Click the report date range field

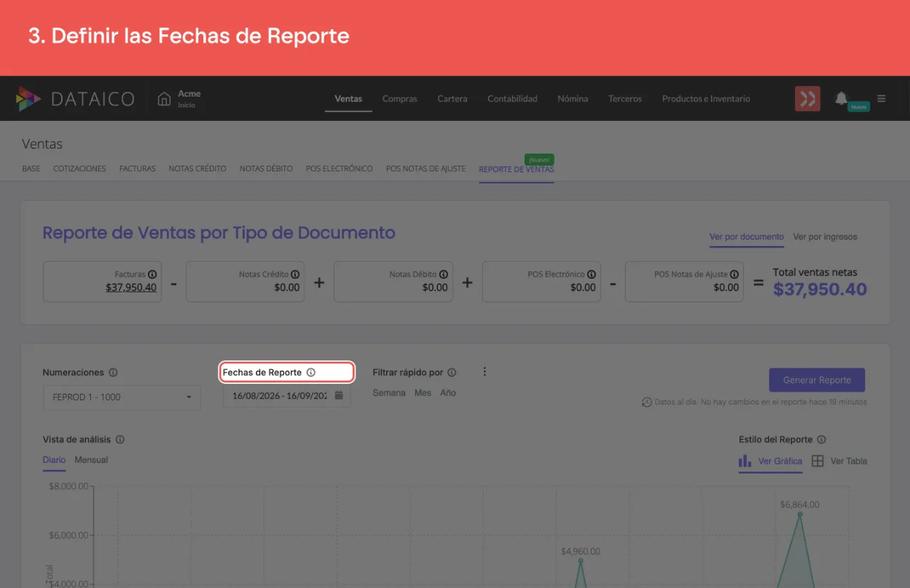287,396
